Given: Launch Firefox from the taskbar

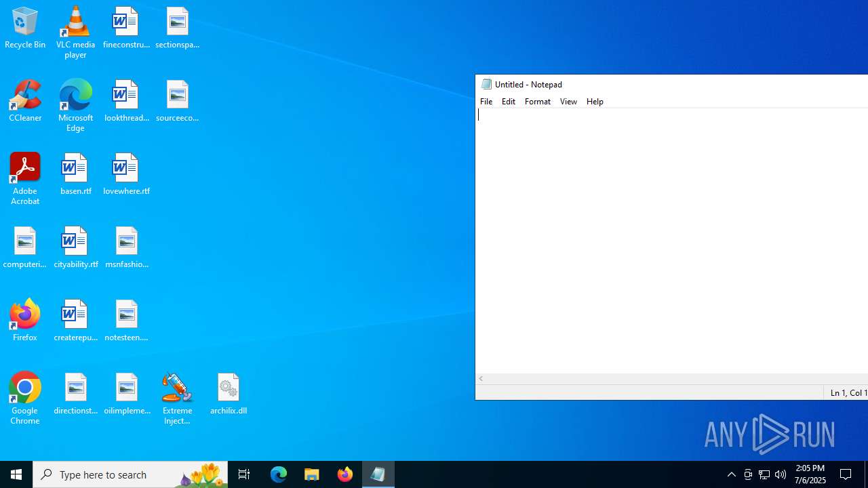Looking at the screenshot, I should (345, 474).
